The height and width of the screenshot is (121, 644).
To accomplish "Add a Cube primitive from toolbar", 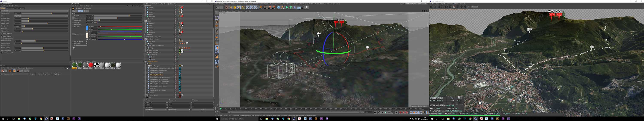I will coord(278,8).
